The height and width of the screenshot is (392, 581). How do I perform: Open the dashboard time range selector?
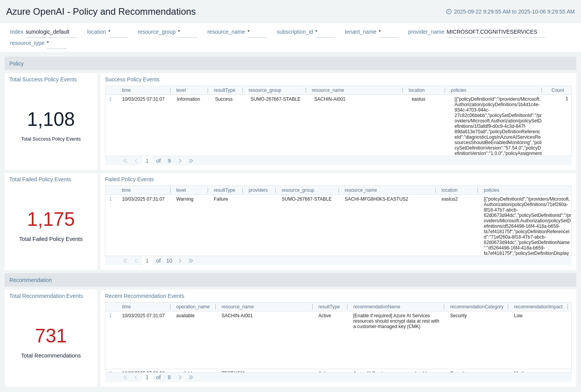tap(514, 12)
